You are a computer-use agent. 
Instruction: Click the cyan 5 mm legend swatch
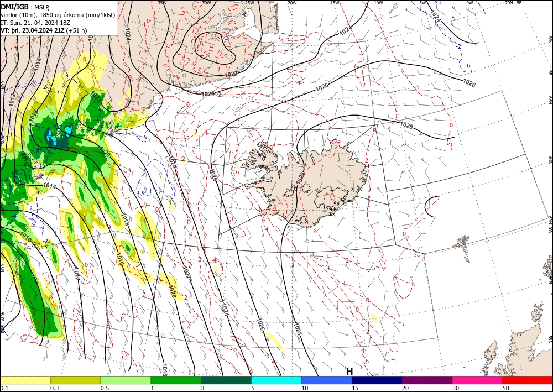pyautogui.click(x=276, y=380)
